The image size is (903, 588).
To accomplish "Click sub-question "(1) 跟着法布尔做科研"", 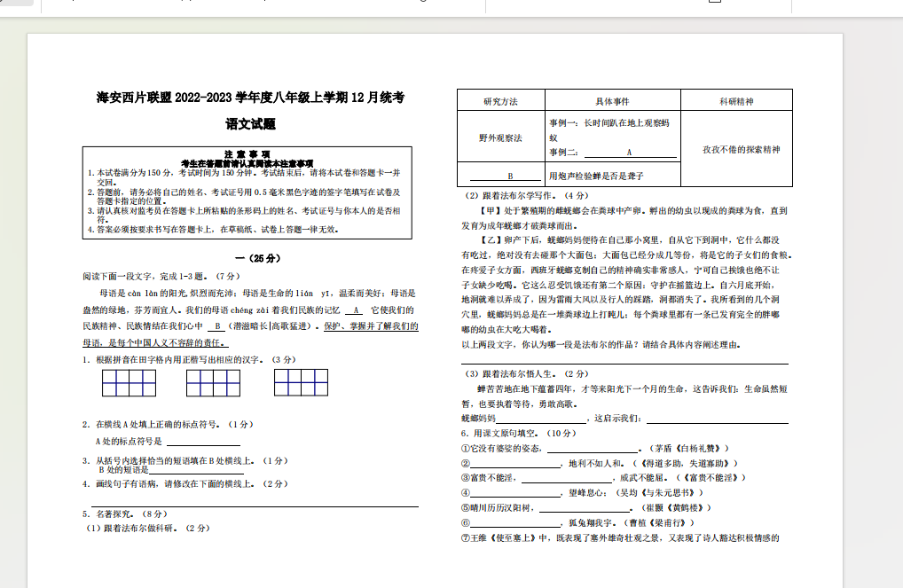I will tap(147, 528).
